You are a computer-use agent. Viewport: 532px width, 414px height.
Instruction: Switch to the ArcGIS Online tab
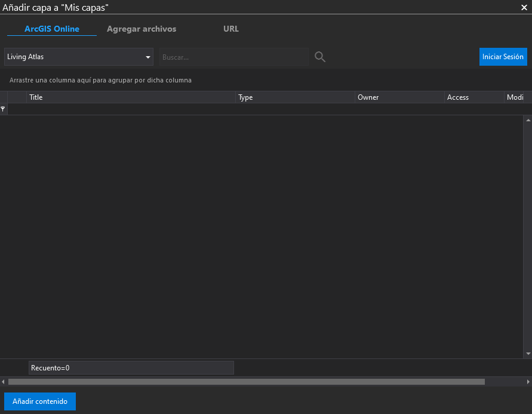click(52, 29)
